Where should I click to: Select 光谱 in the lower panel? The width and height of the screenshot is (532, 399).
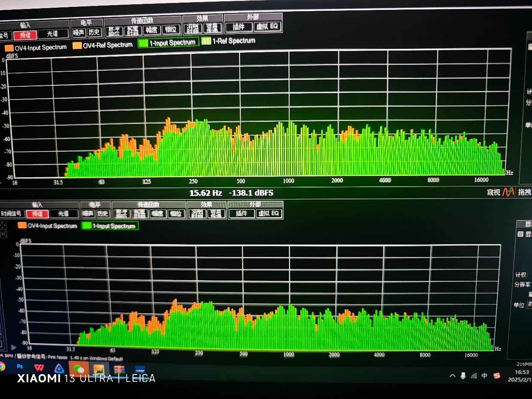pos(64,214)
